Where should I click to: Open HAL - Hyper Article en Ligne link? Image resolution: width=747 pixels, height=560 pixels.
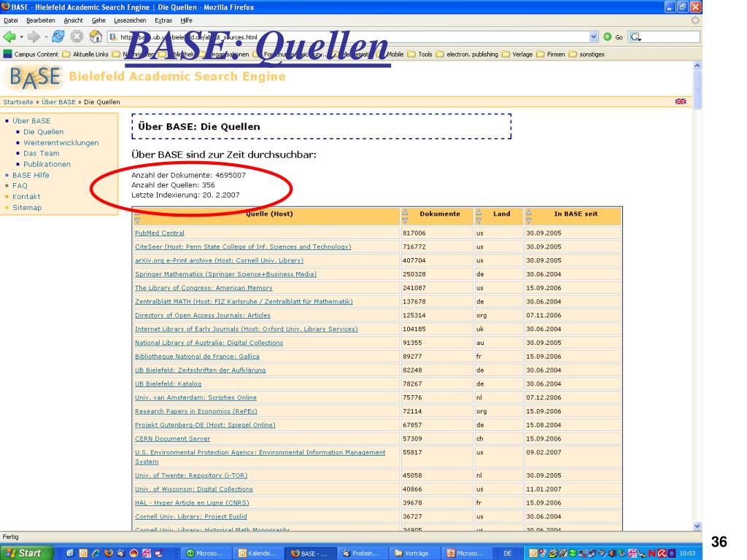(x=192, y=503)
